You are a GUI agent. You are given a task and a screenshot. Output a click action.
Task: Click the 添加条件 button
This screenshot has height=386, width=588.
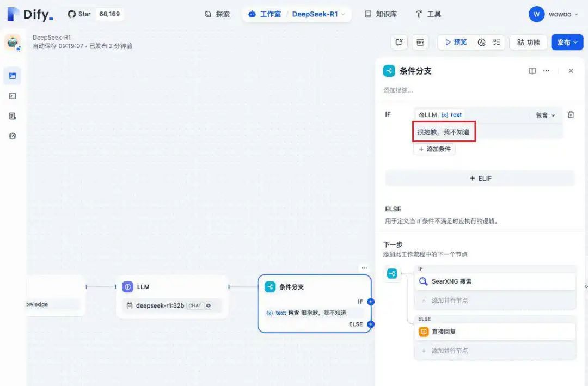[434, 149]
